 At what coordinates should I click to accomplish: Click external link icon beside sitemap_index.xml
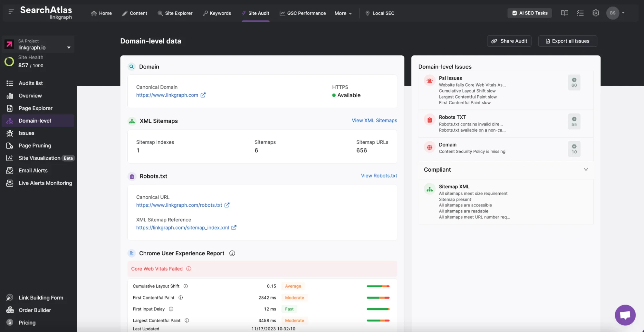point(234,227)
